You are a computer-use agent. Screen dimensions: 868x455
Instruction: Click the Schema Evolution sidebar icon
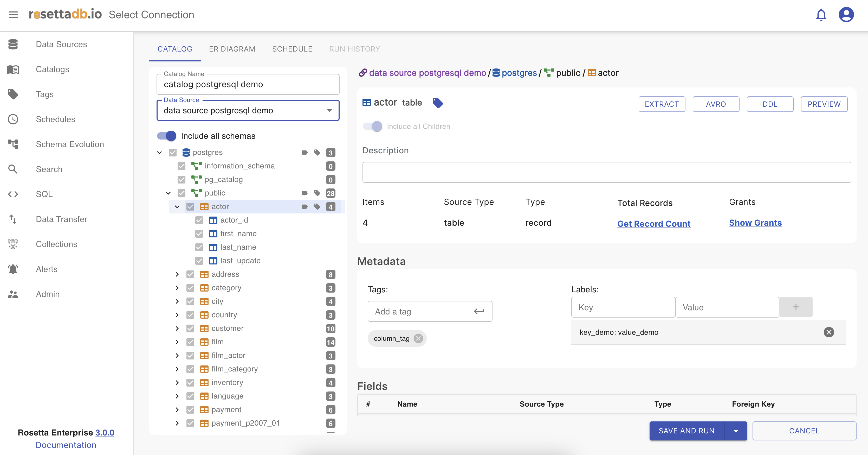[x=13, y=144]
